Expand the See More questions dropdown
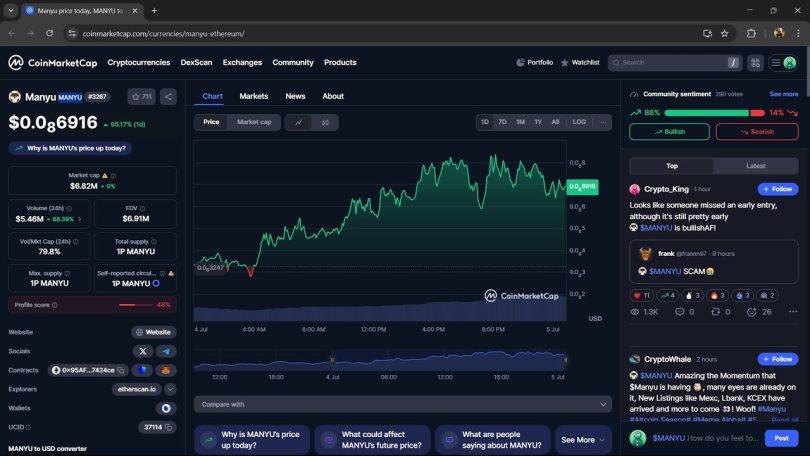The width and height of the screenshot is (810, 456). point(583,440)
